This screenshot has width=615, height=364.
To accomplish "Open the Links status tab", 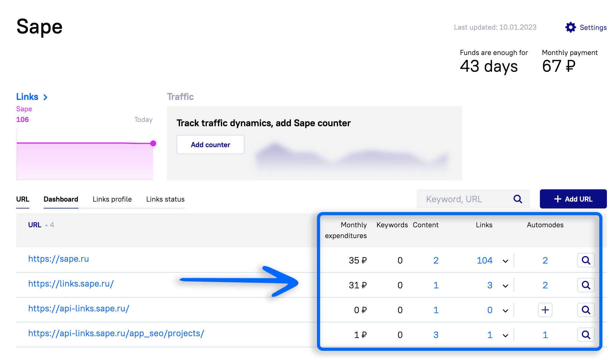I will pyautogui.click(x=165, y=199).
